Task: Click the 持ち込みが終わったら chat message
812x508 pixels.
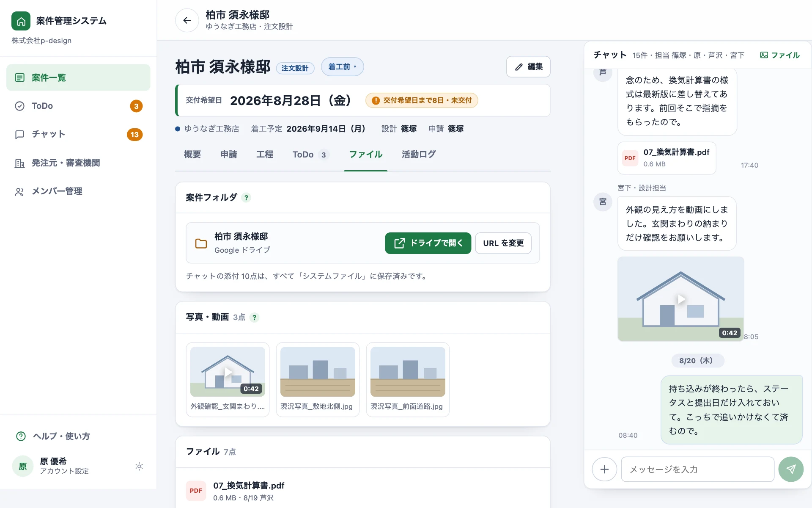Action: tap(731, 410)
